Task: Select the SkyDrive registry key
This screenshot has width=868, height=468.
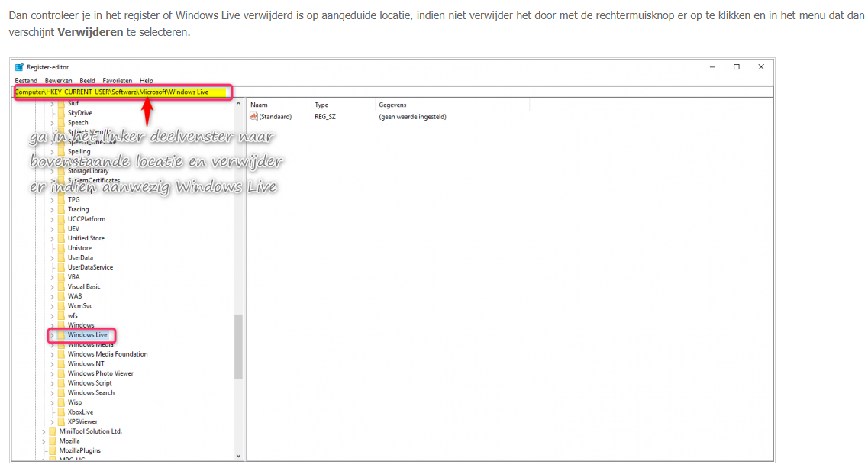Action: pyautogui.click(x=79, y=113)
